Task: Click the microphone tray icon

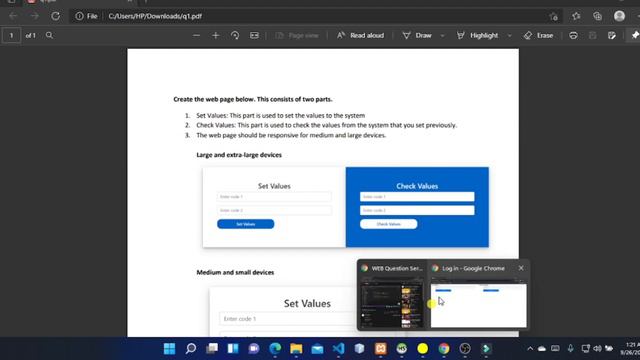Action: [571, 349]
